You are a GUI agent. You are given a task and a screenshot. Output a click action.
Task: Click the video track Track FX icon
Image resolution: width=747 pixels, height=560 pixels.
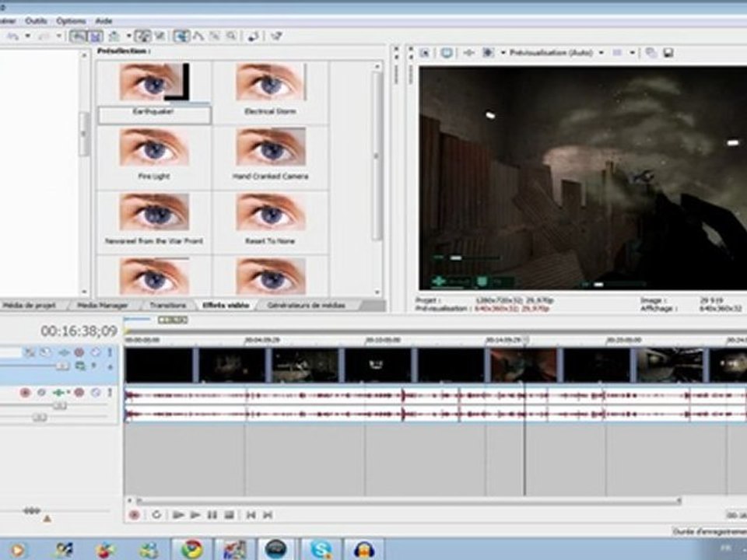tap(64, 352)
